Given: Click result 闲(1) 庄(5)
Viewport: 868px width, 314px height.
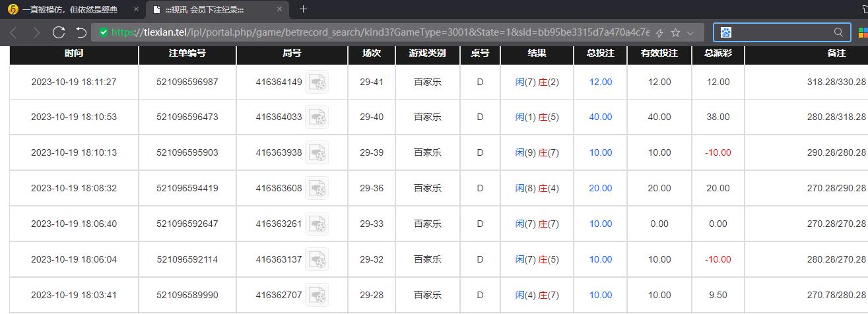Looking at the screenshot, I should coord(537,117).
